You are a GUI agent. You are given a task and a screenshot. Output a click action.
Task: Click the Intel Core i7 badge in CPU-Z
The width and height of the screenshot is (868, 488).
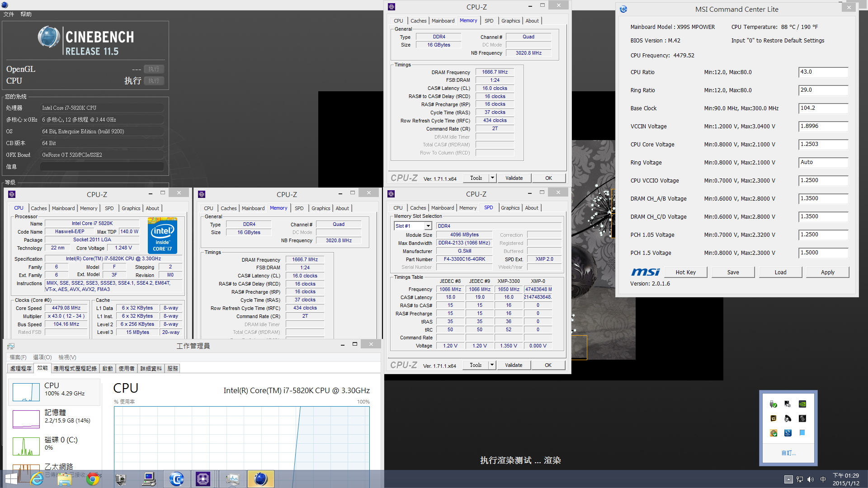click(162, 235)
